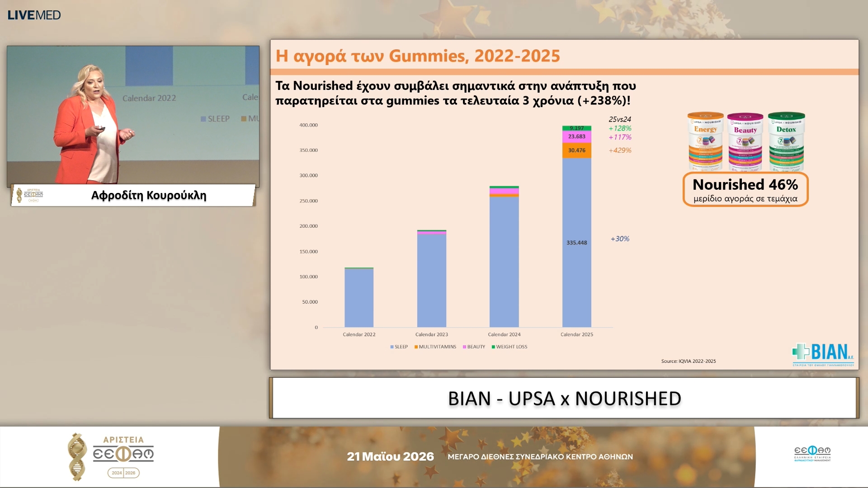Click the orange MULTIVITAMINS legend swatch
The image size is (868, 488).
416,347
